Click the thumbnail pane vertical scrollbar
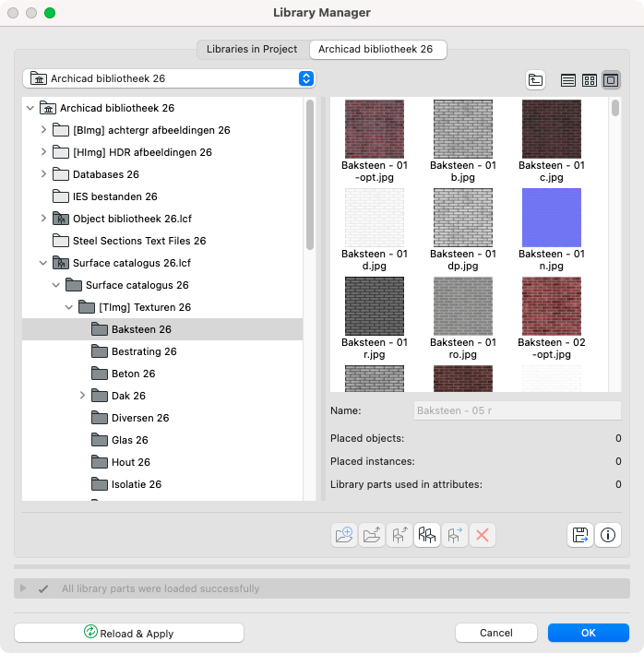This screenshot has width=644, height=653. click(x=615, y=107)
